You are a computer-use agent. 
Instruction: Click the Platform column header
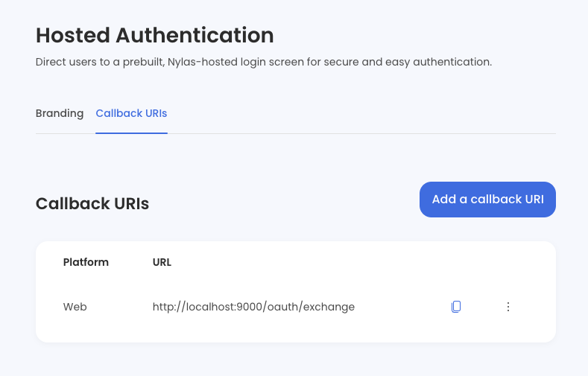pos(86,262)
